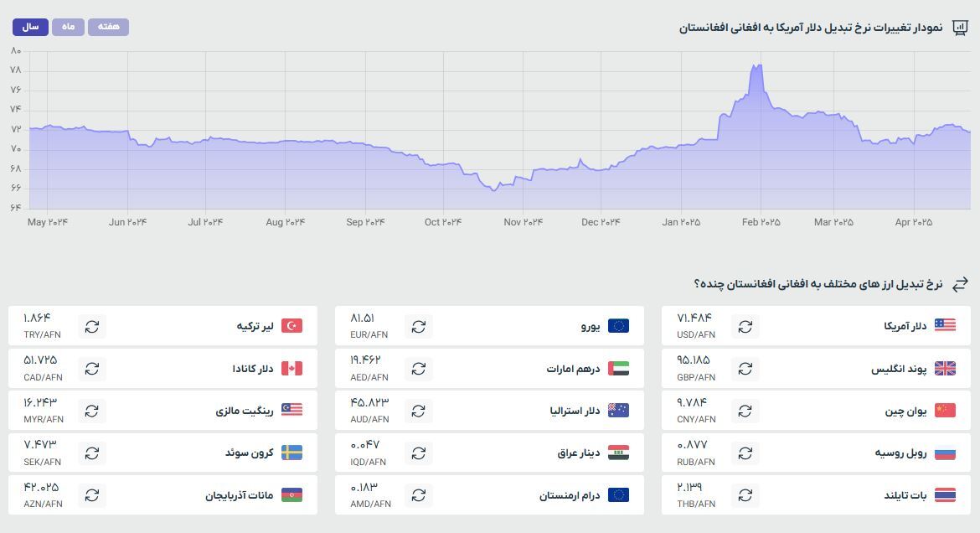Image resolution: width=980 pixels, height=533 pixels.
Task: Refresh the UAE Dirham rate
Action: [419, 368]
